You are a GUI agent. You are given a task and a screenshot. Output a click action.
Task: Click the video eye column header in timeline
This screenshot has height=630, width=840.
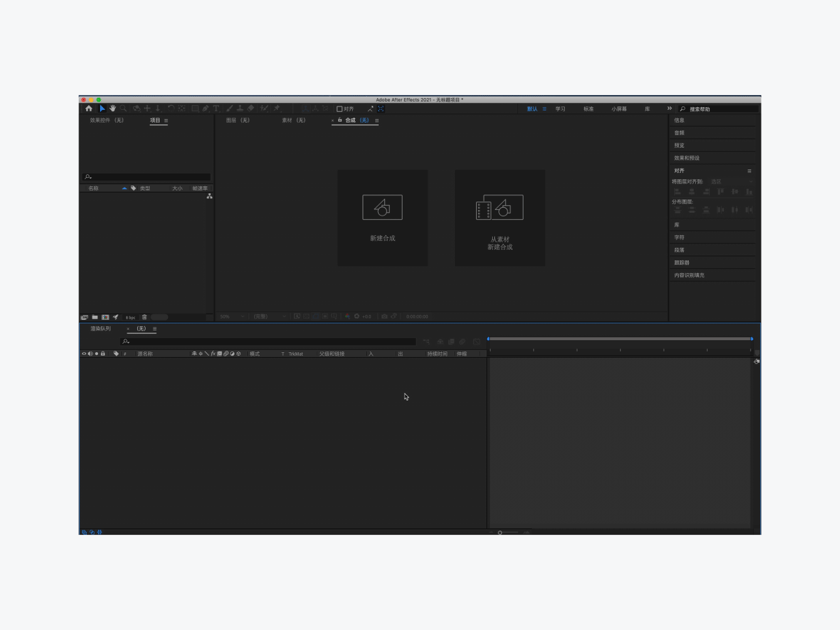84,353
